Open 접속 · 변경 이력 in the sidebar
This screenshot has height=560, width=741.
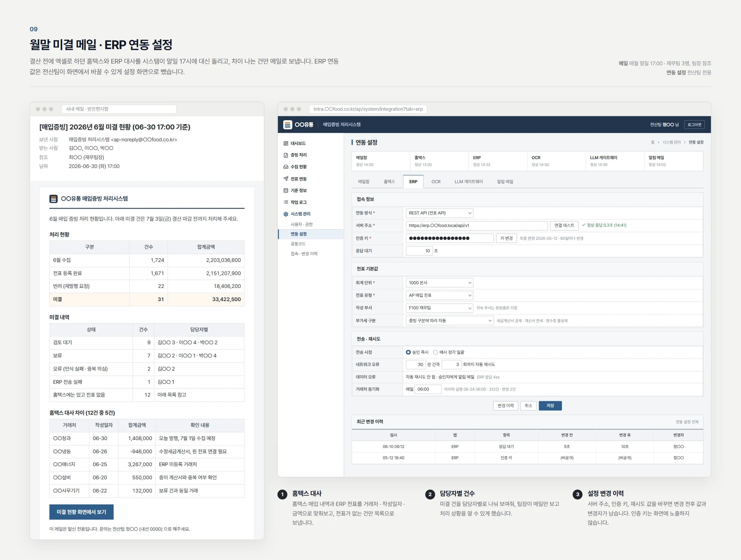coord(304,254)
